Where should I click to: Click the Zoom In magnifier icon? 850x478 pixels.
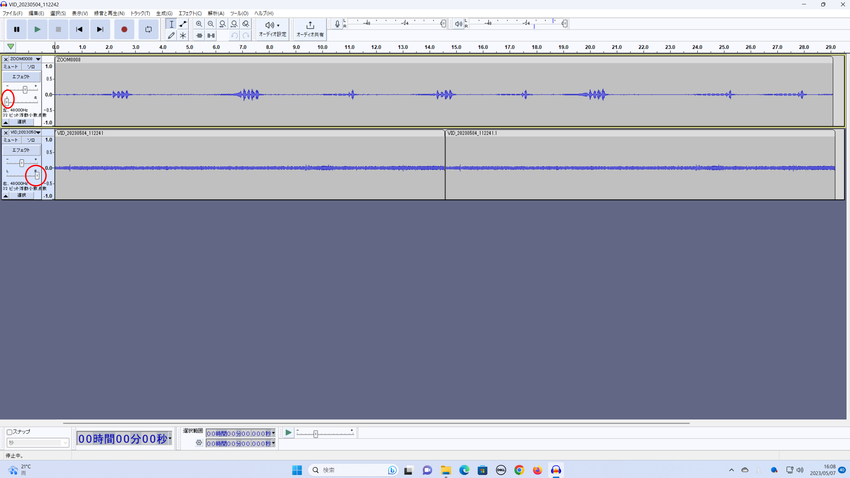tap(199, 24)
